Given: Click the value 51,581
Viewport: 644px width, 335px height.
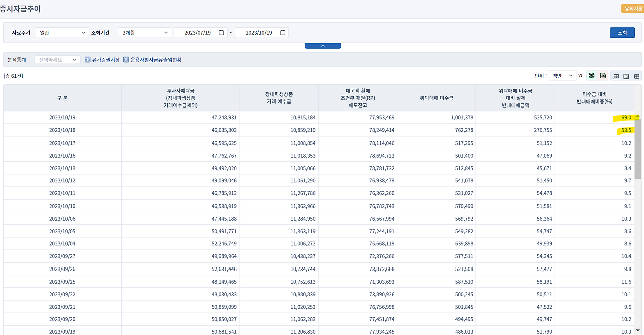Looking at the screenshot, I should click(x=544, y=206).
